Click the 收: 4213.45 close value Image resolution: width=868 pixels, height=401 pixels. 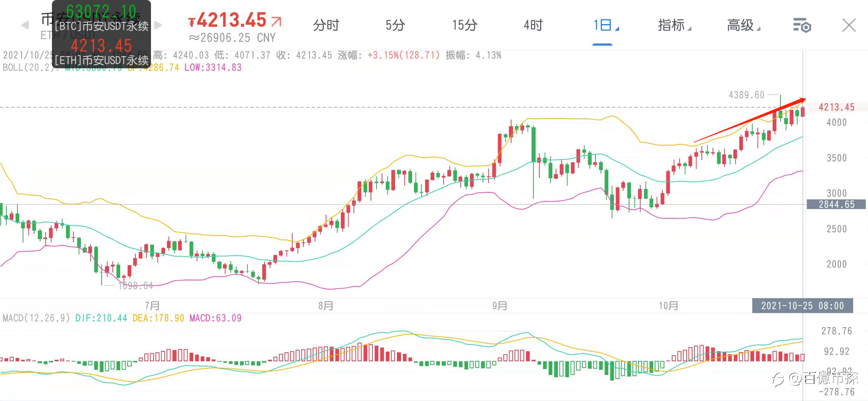pyautogui.click(x=304, y=55)
